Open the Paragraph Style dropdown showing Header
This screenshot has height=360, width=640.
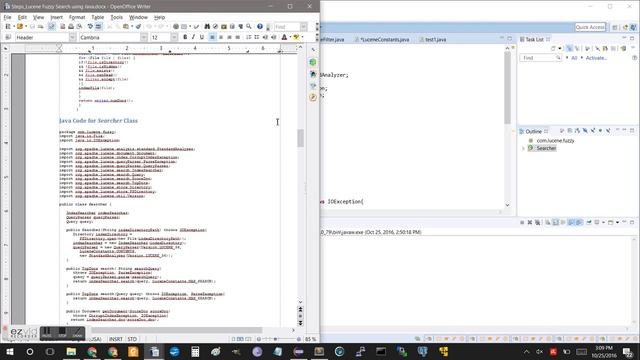click(72, 37)
